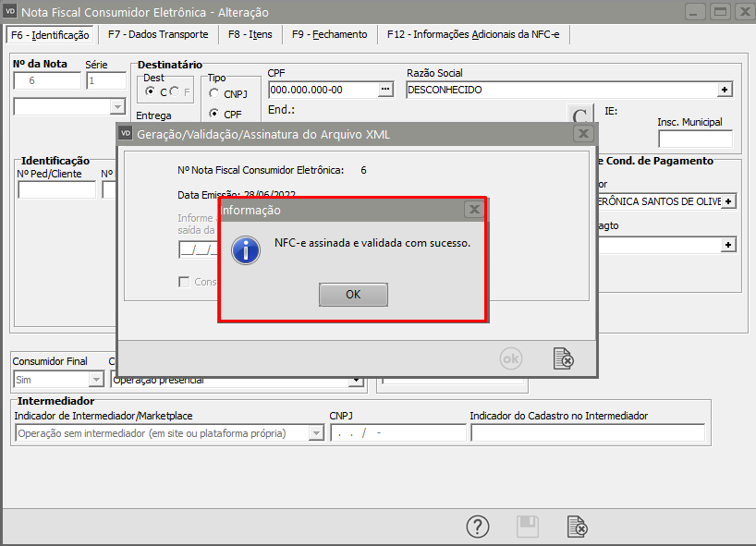Click the blue information icon

tap(246, 249)
